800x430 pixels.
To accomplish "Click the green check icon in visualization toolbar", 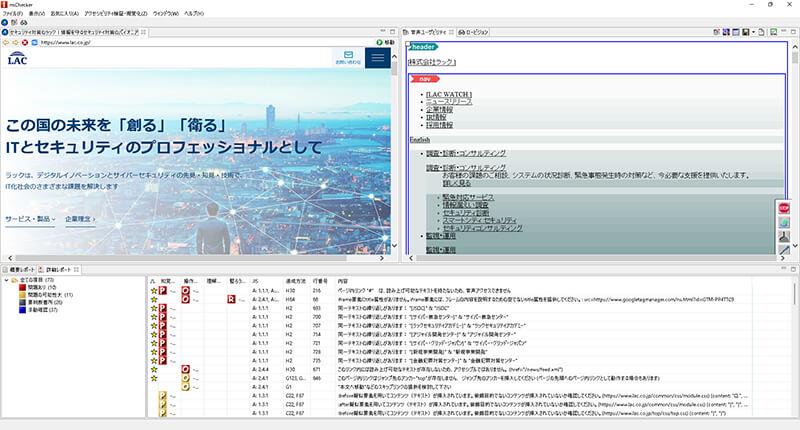I will [773, 32].
